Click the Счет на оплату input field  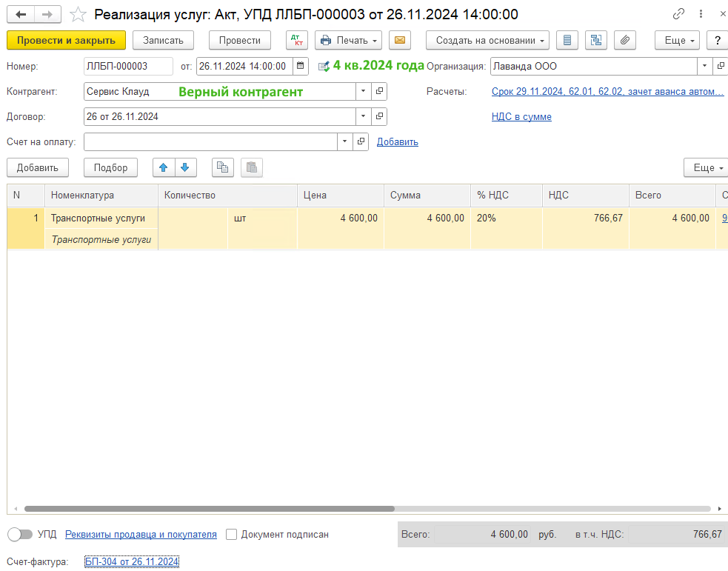(x=210, y=141)
